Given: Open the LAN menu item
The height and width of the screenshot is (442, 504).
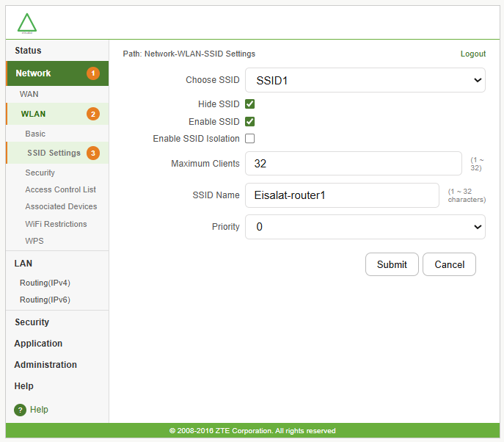Looking at the screenshot, I should pos(23,264).
